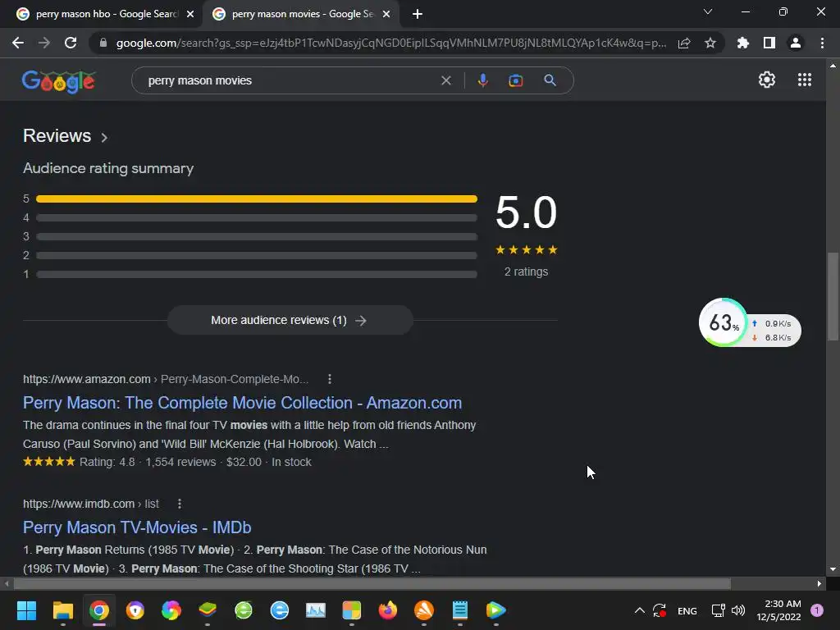Click the imdb.com list URL
The width and height of the screenshot is (840, 630).
point(90,504)
